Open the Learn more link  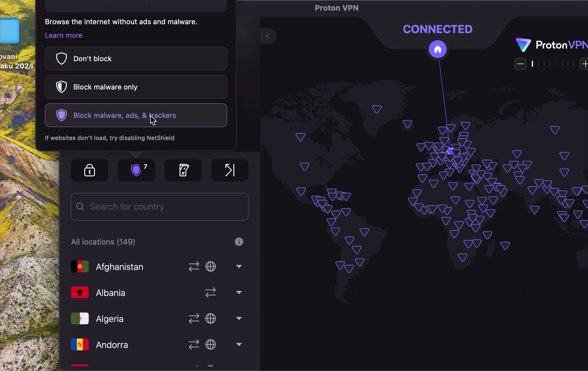pos(64,35)
